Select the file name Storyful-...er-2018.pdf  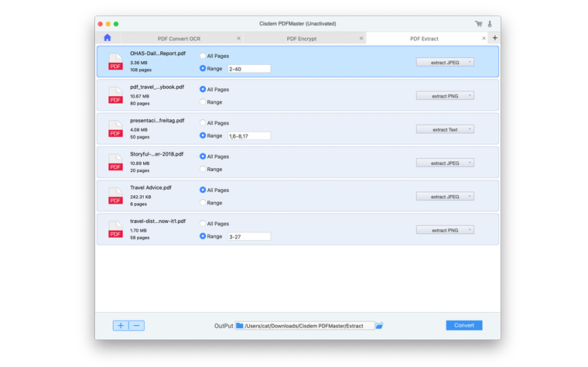coord(157,154)
